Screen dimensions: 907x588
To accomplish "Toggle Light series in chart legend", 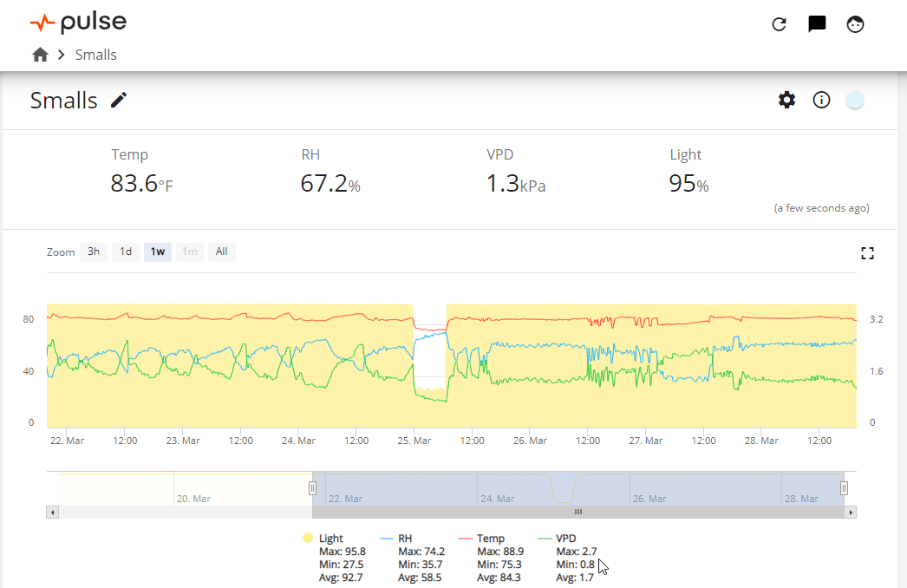I will tap(324, 539).
